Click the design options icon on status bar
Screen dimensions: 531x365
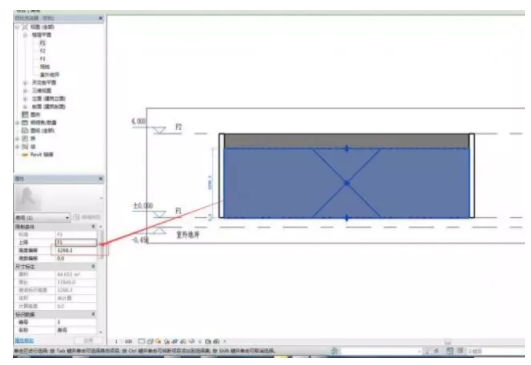click(x=450, y=351)
